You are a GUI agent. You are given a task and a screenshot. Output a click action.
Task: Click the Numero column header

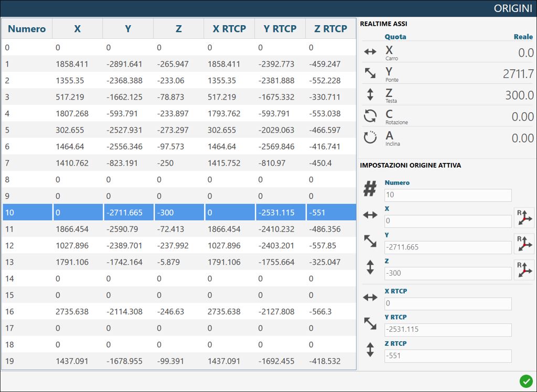(x=27, y=29)
